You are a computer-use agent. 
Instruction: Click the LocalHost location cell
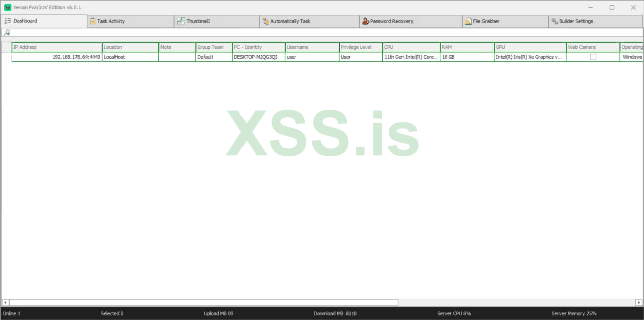(x=130, y=57)
